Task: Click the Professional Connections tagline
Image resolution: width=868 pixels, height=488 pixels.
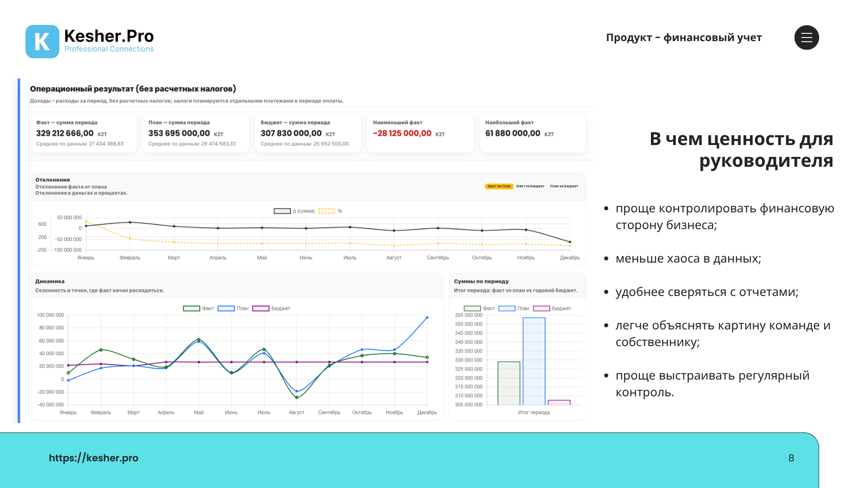Action: pyautogui.click(x=109, y=49)
